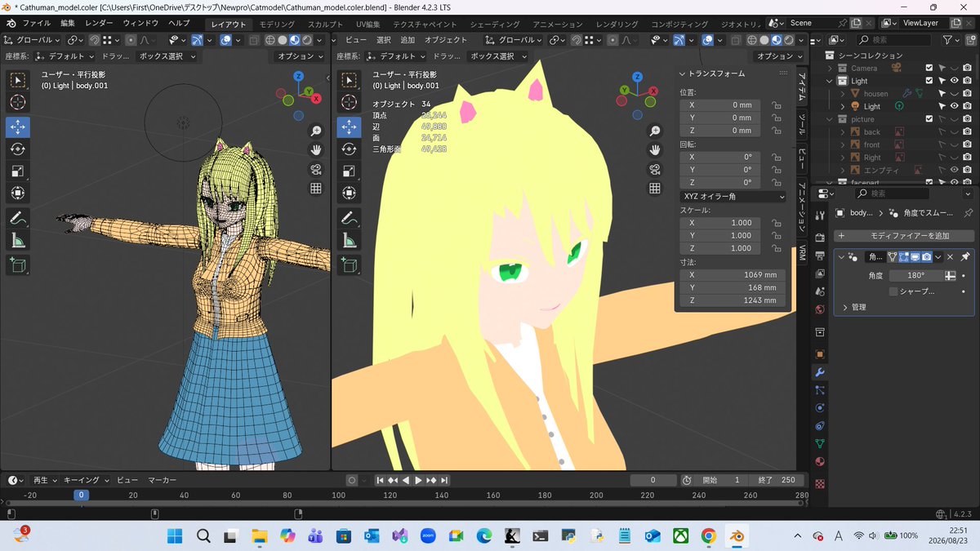Click the pan hand icon in right viewport
Viewport: 980px width, 551px height.
click(654, 150)
